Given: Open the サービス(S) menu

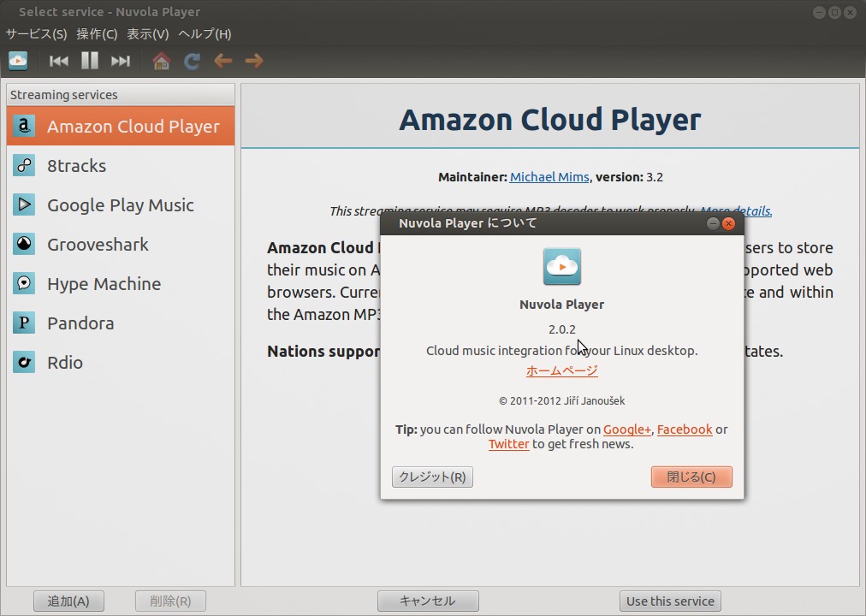Looking at the screenshot, I should click(x=37, y=34).
